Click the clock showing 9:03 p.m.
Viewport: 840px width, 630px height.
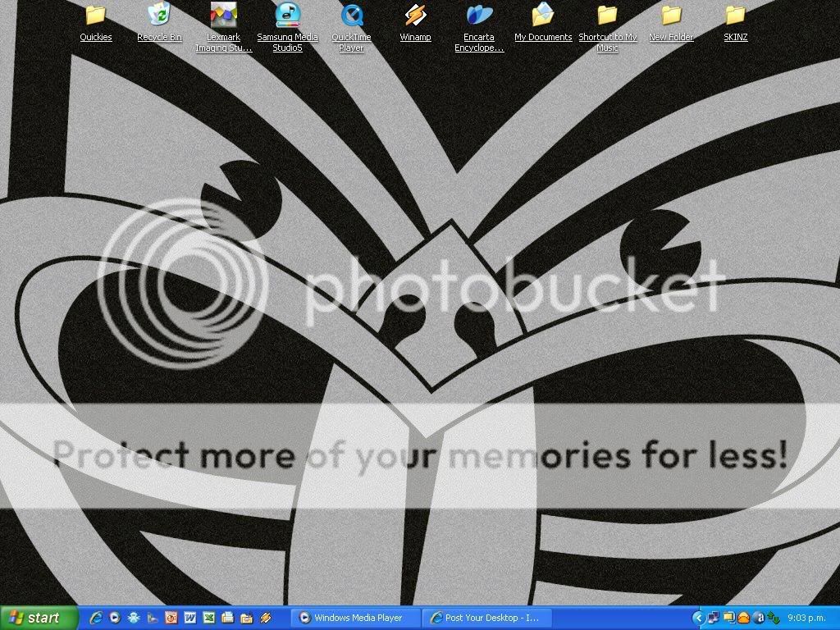pyautogui.click(x=807, y=618)
